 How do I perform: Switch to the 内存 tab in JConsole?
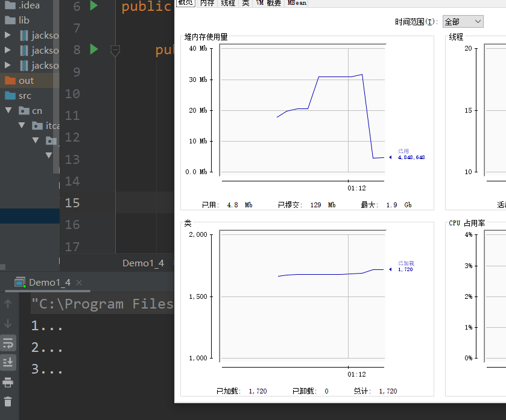point(207,4)
